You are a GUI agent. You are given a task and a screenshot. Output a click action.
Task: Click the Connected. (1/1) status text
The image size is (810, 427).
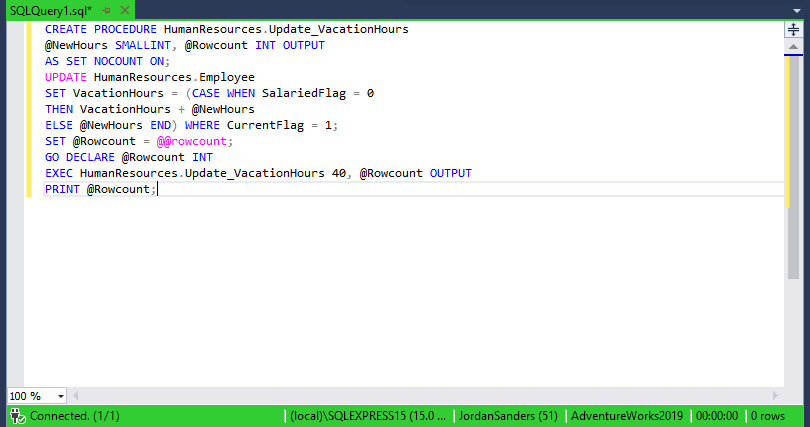click(x=74, y=416)
